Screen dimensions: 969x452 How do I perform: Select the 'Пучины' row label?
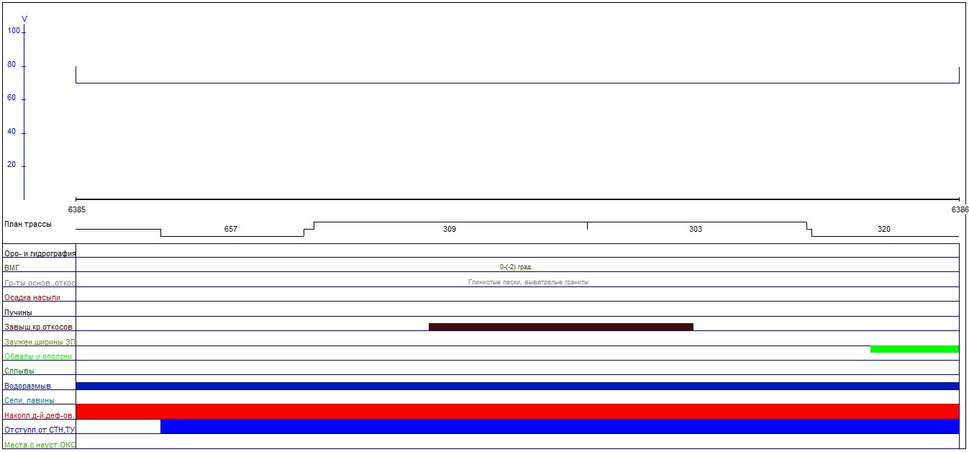point(17,312)
